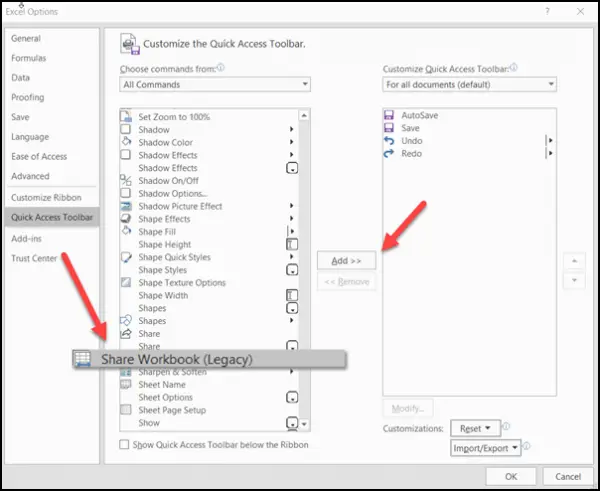Toggle Show Quick Access Toolbar below the Ribbon
This screenshot has width=600, height=491.
tap(124, 444)
